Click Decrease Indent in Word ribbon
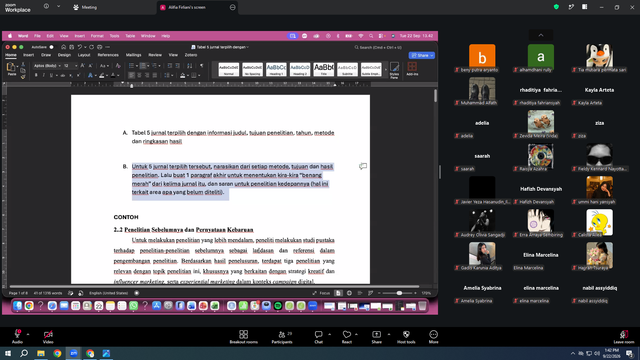The image size is (640, 360). pyautogui.click(x=170, y=66)
